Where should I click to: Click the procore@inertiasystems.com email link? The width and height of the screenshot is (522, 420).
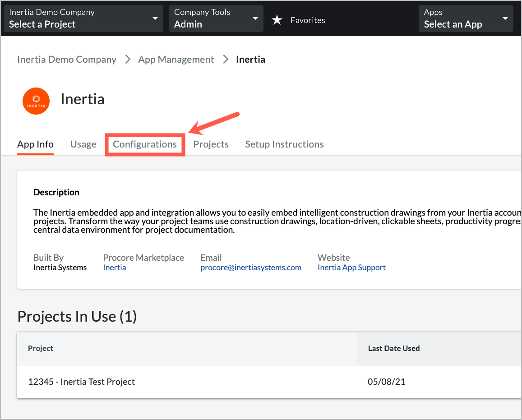pyautogui.click(x=251, y=268)
